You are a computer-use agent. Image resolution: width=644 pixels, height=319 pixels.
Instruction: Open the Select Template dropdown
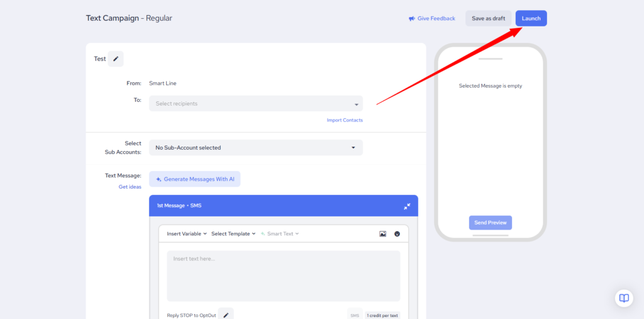tap(233, 234)
